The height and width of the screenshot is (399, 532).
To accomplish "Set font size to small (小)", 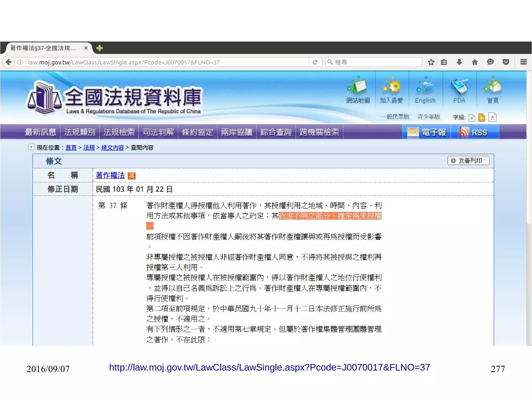I will tap(472, 118).
